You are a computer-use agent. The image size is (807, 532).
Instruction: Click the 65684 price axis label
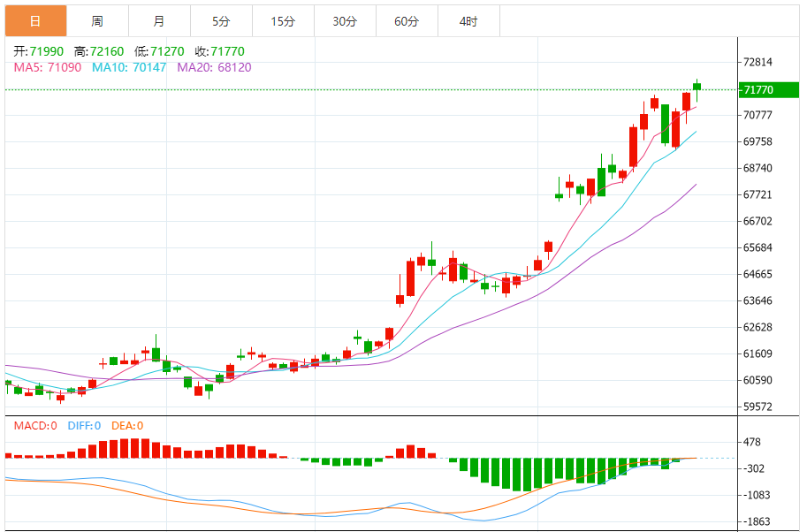[x=758, y=247]
